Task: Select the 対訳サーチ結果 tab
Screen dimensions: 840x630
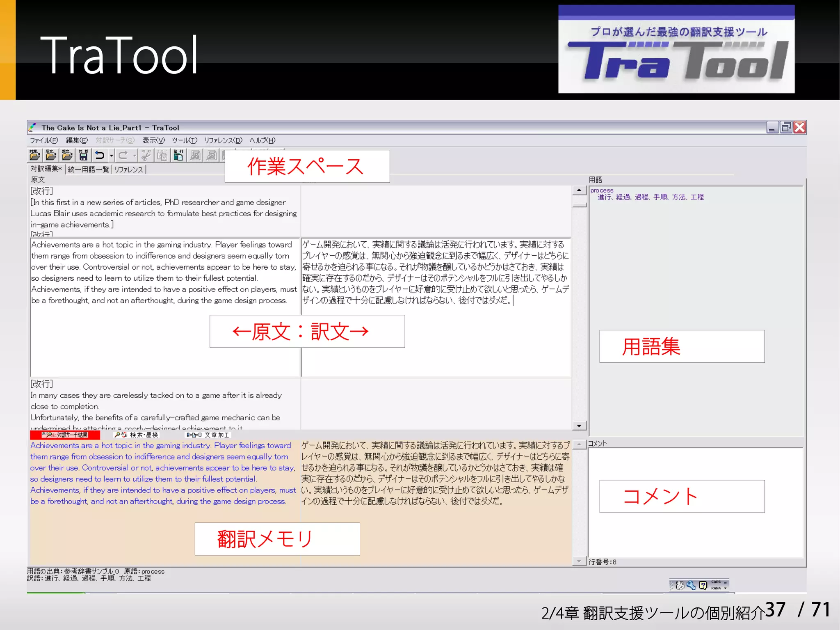Action: pos(65,435)
